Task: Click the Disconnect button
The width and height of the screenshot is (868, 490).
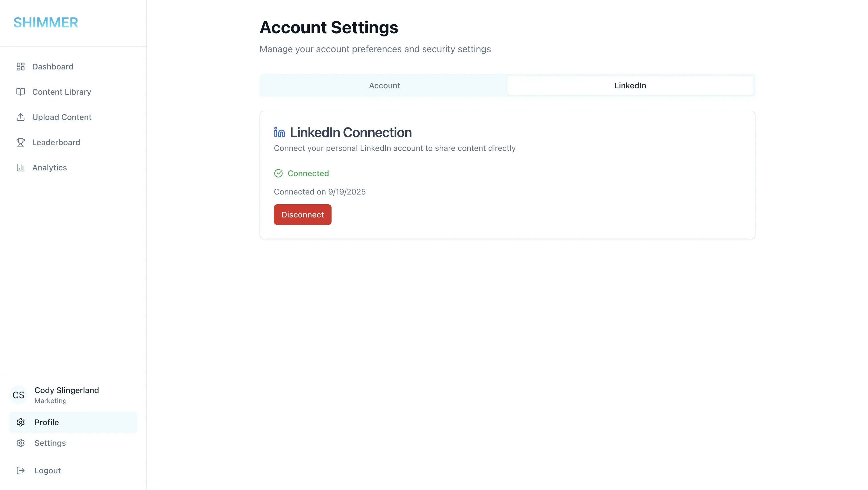Action: pos(302,215)
